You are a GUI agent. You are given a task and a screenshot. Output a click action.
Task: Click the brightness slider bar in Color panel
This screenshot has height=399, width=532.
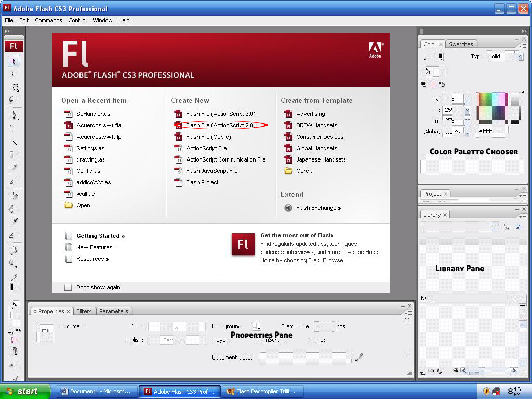pyautogui.click(x=516, y=108)
